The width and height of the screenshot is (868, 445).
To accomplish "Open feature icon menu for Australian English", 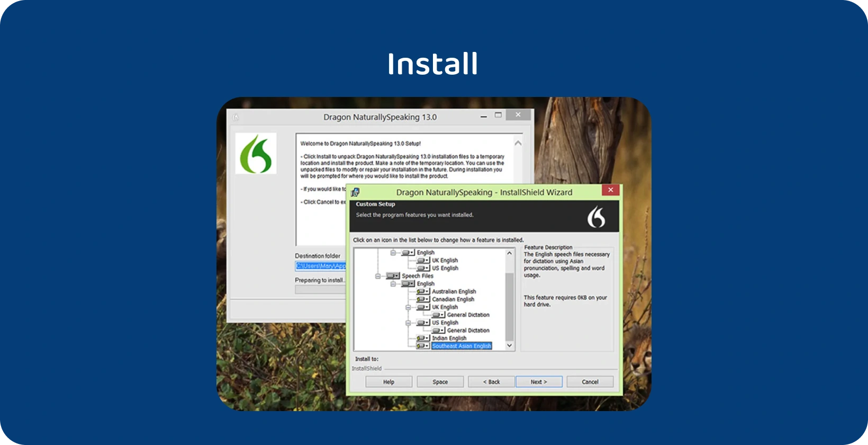I will tap(423, 291).
